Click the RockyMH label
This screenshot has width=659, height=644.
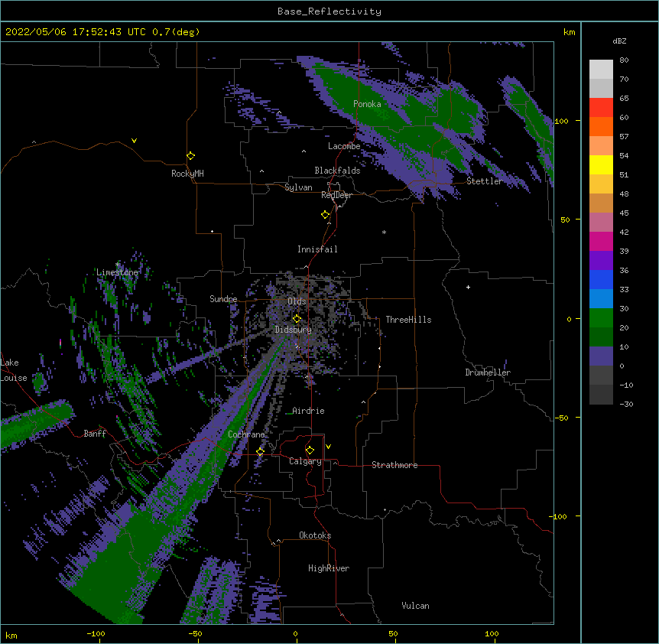point(187,174)
